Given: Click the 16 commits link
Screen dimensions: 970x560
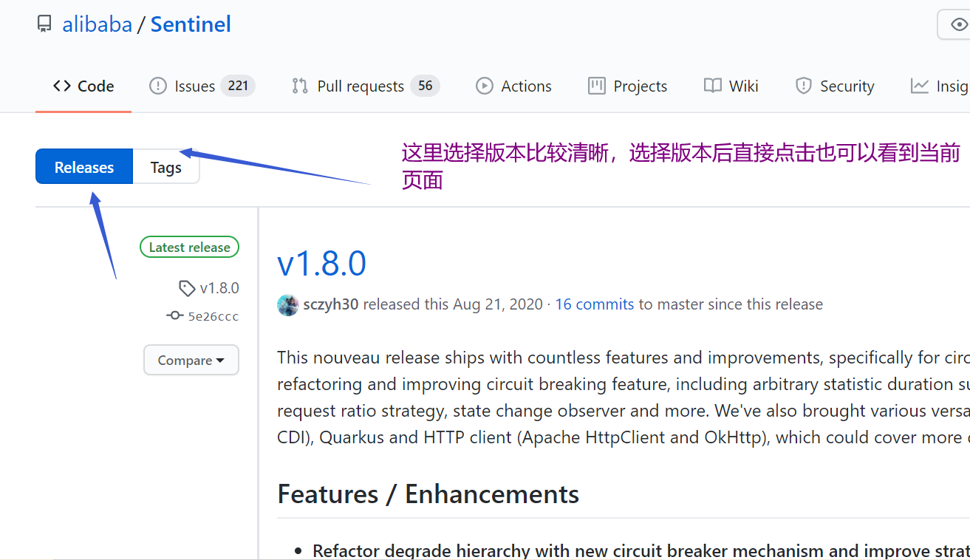Looking at the screenshot, I should coord(594,304).
